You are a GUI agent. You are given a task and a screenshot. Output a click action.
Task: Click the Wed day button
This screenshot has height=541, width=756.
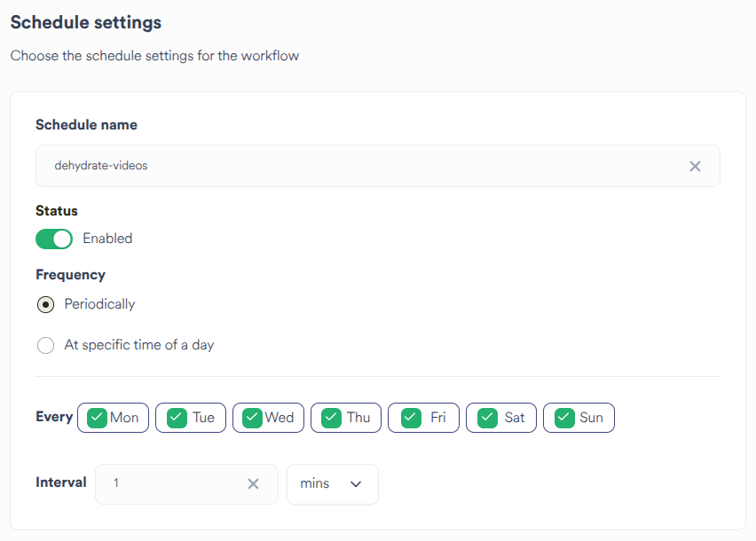click(268, 417)
